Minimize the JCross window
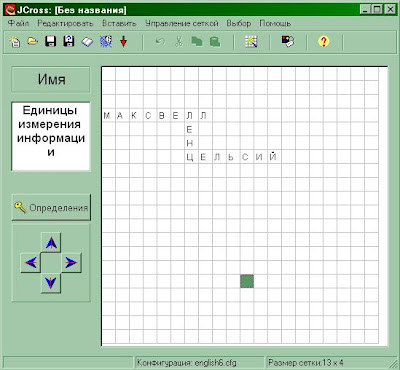 click(365, 10)
